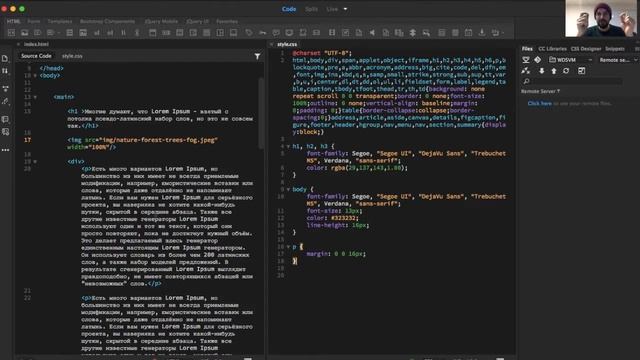Image resolution: width=640 pixels, height=360 pixels.
Task: Insert a Div from the HTML toolbar
Action: point(11,33)
